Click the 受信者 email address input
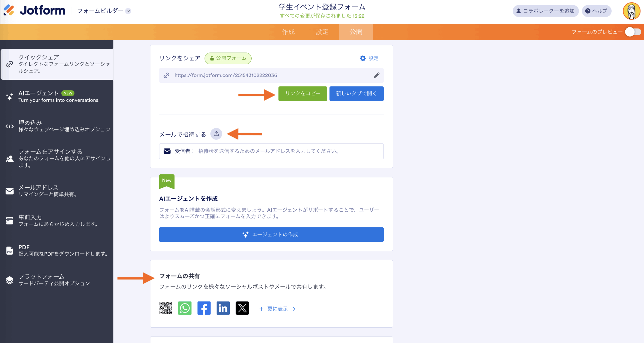 tap(271, 151)
